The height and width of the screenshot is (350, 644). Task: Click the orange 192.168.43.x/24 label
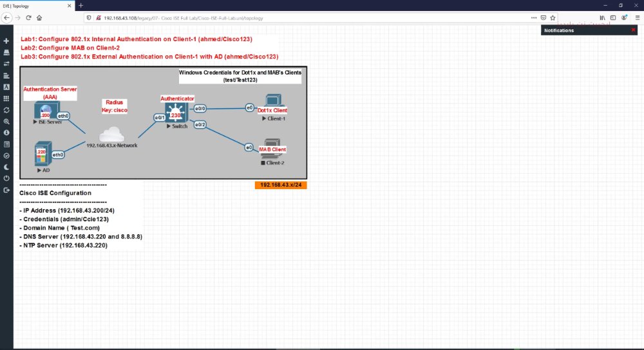pos(281,185)
